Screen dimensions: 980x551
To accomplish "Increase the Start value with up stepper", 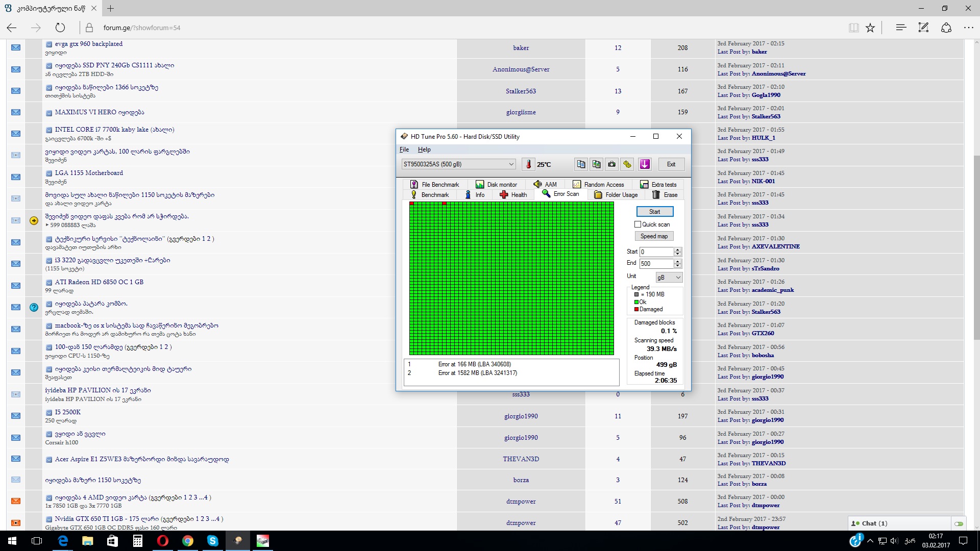I will (x=677, y=249).
